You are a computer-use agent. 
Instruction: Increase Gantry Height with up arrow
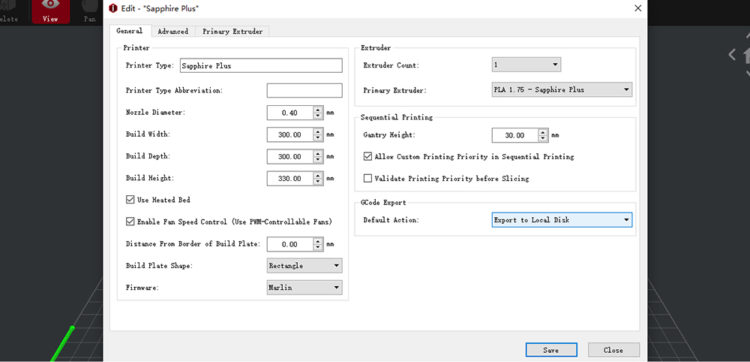point(543,132)
